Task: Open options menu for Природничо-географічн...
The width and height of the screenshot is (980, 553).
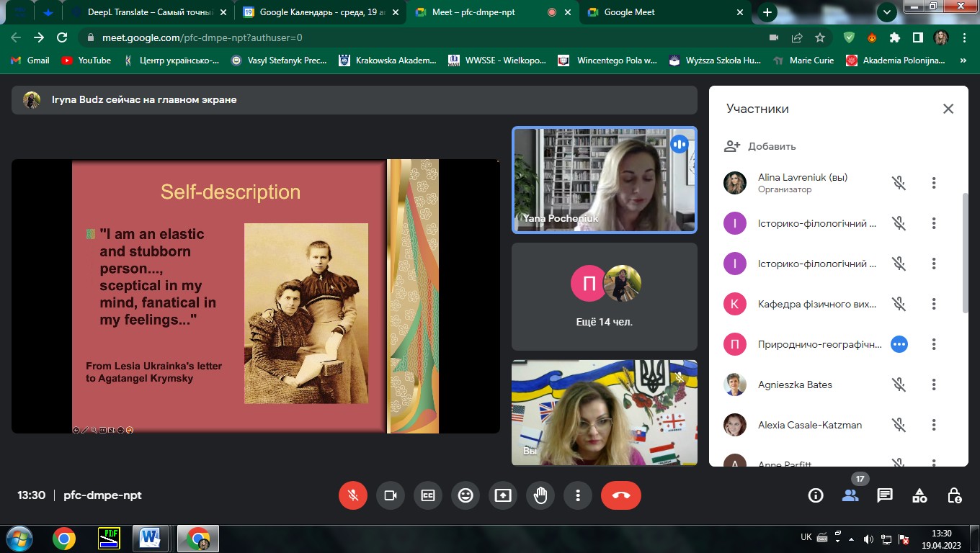Action: coord(934,344)
